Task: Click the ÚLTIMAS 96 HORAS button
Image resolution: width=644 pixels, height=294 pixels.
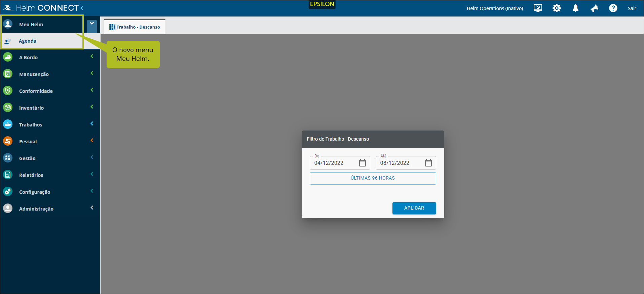Action: [x=373, y=178]
